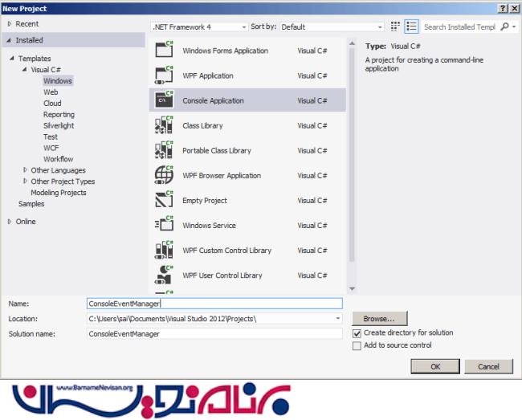The height and width of the screenshot is (420, 522).
Task: Pick the Windows Service template icon
Action: pyautogui.click(x=164, y=225)
